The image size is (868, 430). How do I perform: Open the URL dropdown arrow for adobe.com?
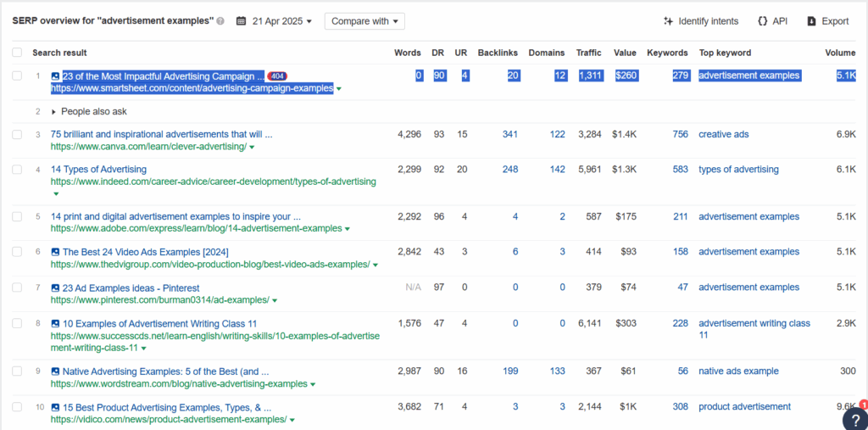[x=347, y=229]
